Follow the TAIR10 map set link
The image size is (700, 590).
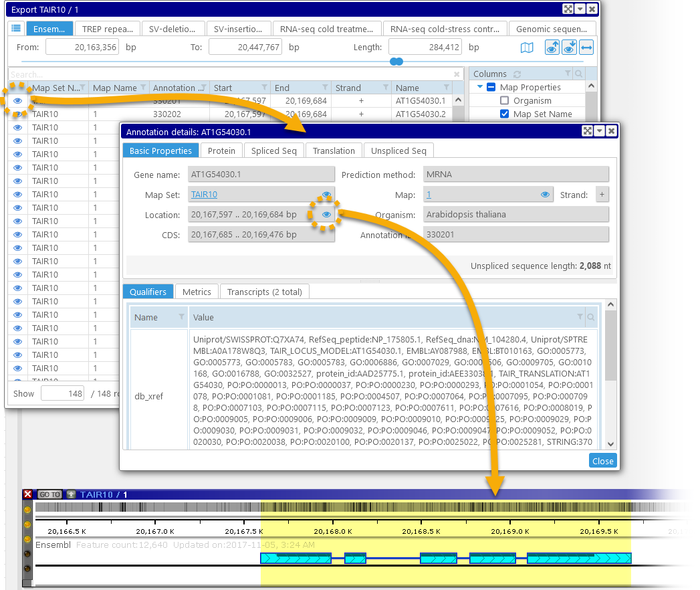(204, 195)
